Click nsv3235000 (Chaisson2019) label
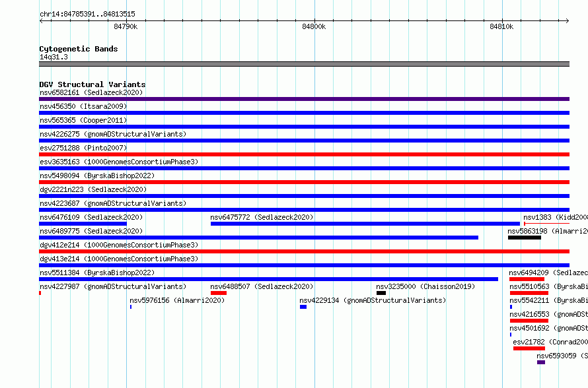 [425, 286]
